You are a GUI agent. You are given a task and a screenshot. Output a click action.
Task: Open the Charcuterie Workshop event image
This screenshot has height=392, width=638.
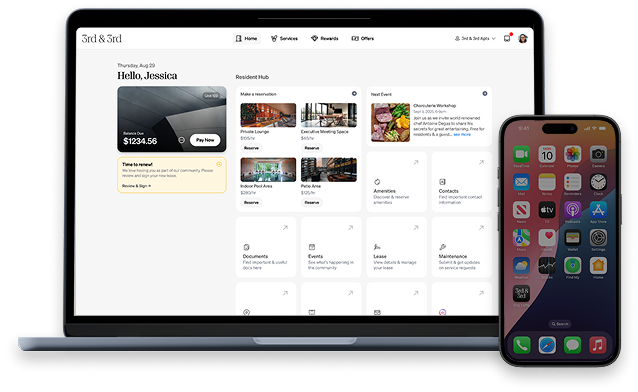tap(390, 122)
